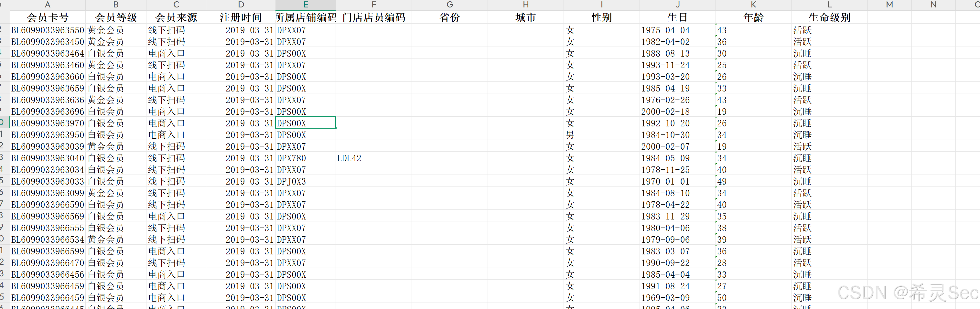
Task: Click the 生命级别 header cell
Action: point(829,17)
